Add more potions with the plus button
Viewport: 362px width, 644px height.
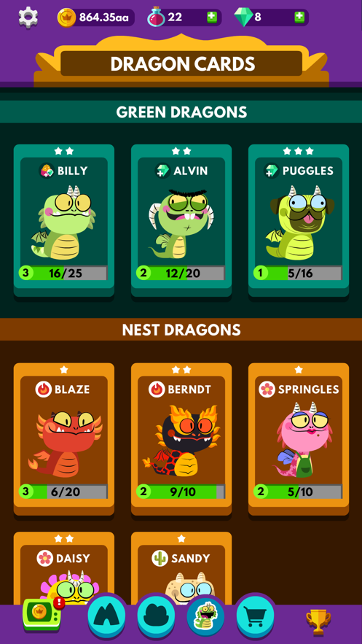click(x=212, y=18)
